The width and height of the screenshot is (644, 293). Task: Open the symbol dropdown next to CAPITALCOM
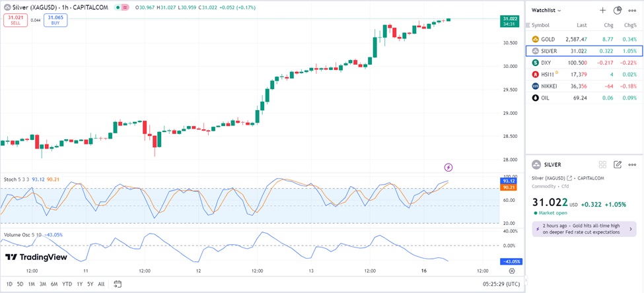[x=125, y=7]
